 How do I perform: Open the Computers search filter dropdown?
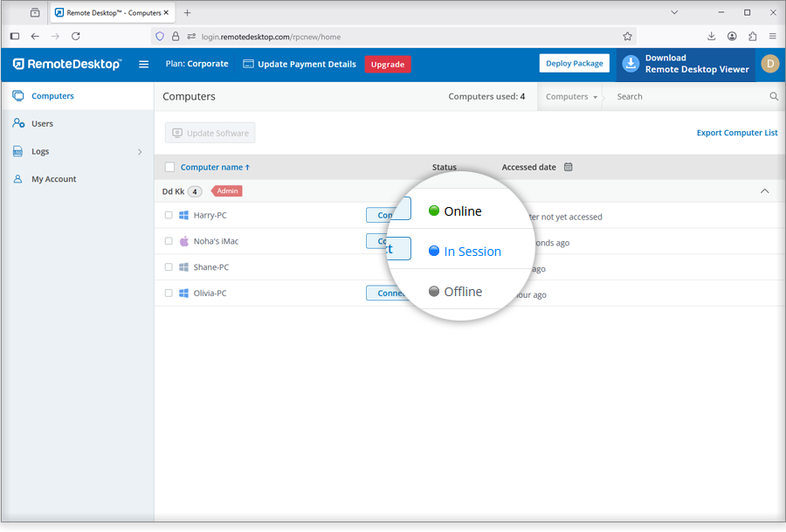pyautogui.click(x=571, y=97)
